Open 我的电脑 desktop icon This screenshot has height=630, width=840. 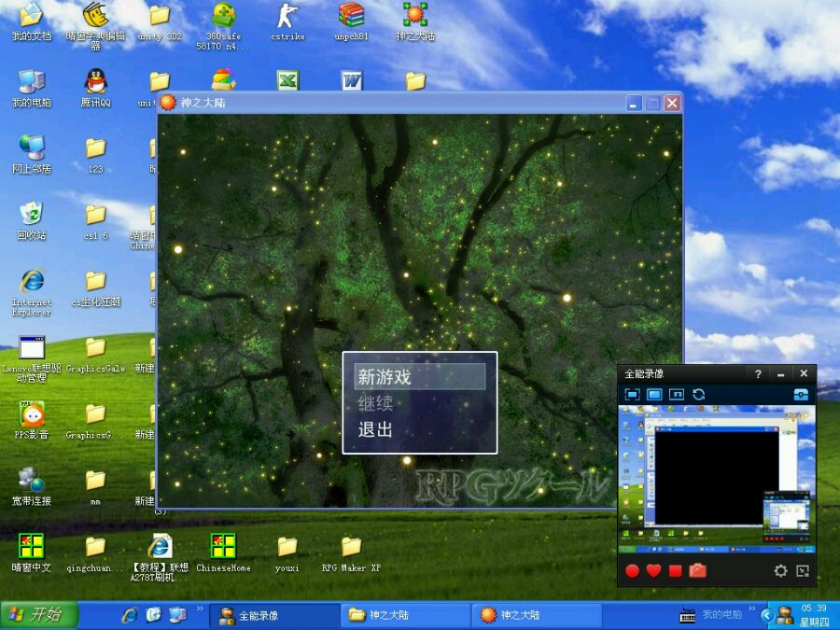32,89
